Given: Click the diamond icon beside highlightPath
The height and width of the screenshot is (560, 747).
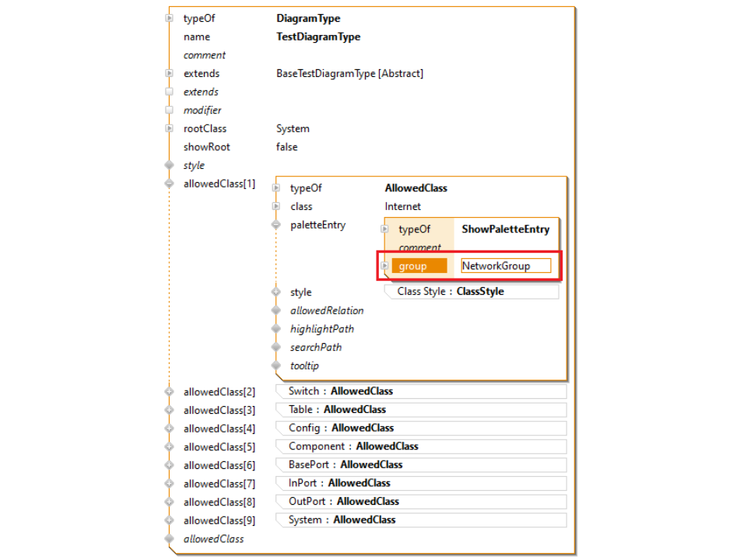Looking at the screenshot, I should 277,328.
